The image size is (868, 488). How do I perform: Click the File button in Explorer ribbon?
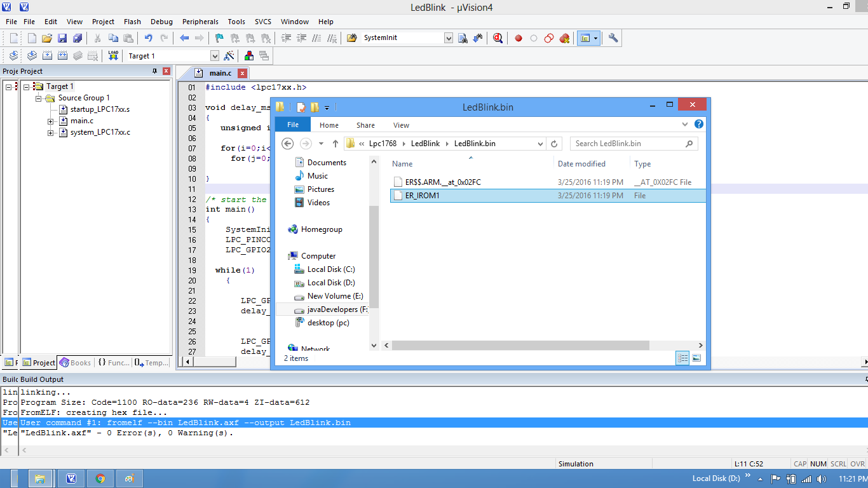pos(293,125)
